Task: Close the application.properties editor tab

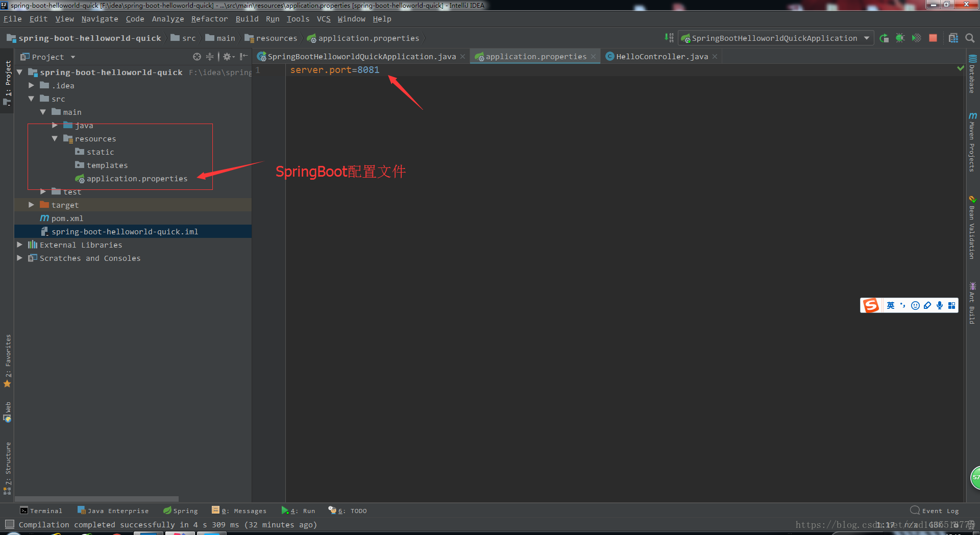Action: [593, 57]
